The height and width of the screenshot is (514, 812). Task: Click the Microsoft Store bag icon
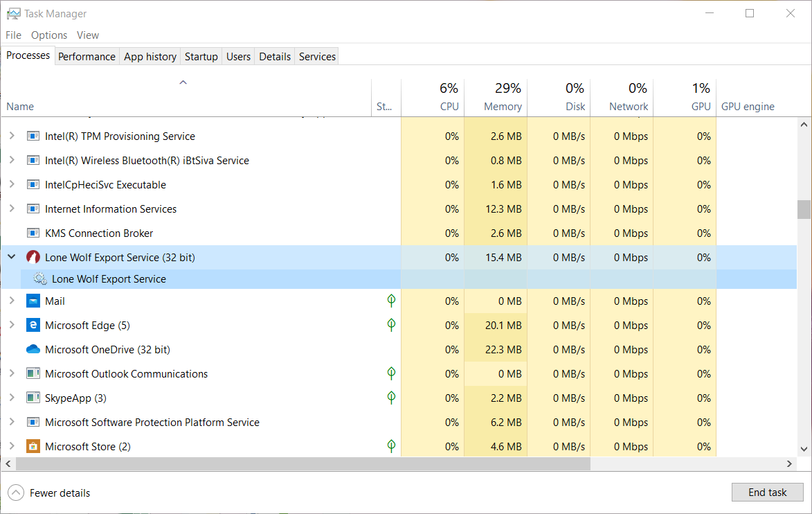pos(33,447)
